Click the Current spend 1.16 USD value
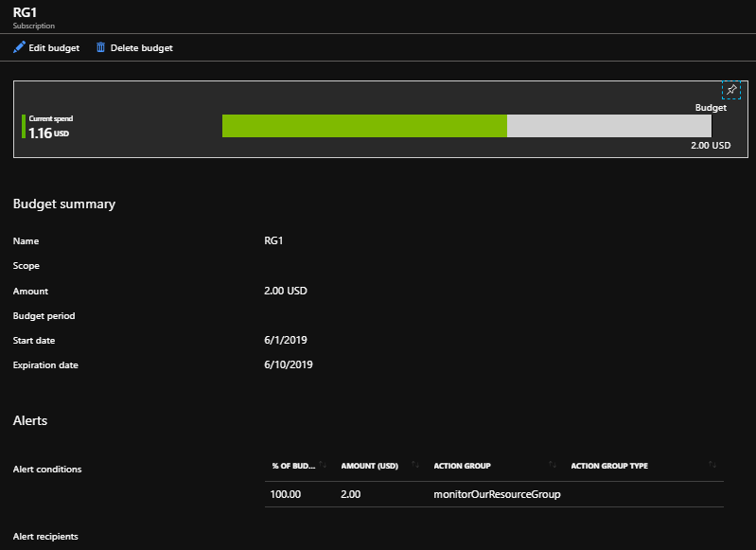The image size is (756, 550). point(40,133)
